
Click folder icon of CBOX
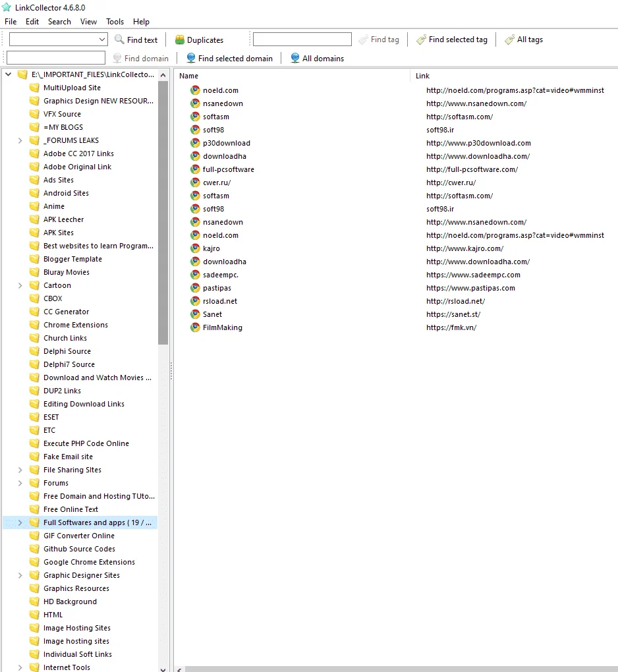click(34, 298)
